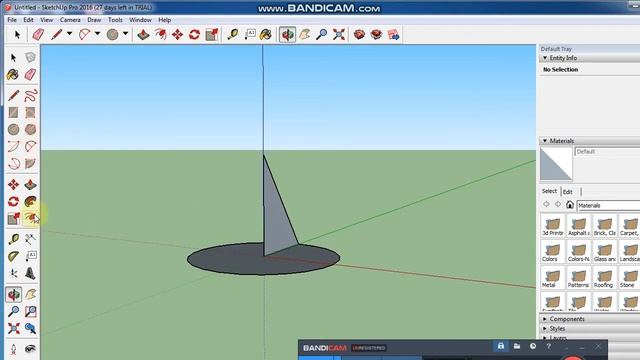Open the Colors materials folder
The height and width of the screenshot is (360, 640).
pos(552,252)
